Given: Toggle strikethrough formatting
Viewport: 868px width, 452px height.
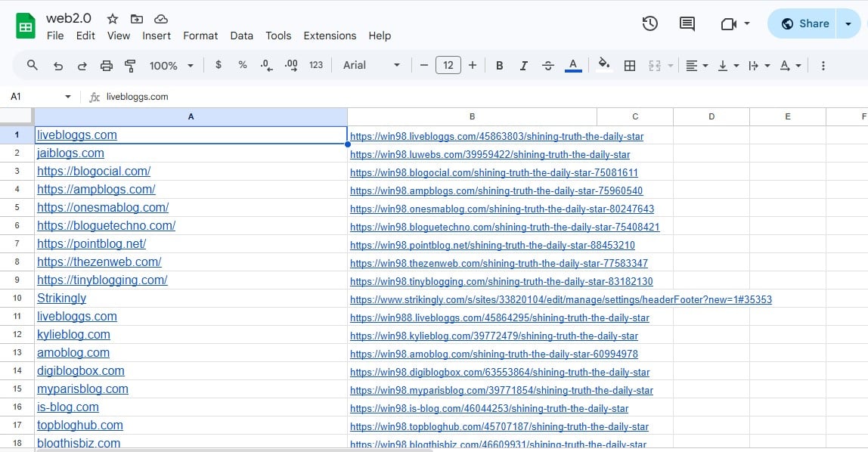Looking at the screenshot, I should pyautogui.click(x=548, y=66).
